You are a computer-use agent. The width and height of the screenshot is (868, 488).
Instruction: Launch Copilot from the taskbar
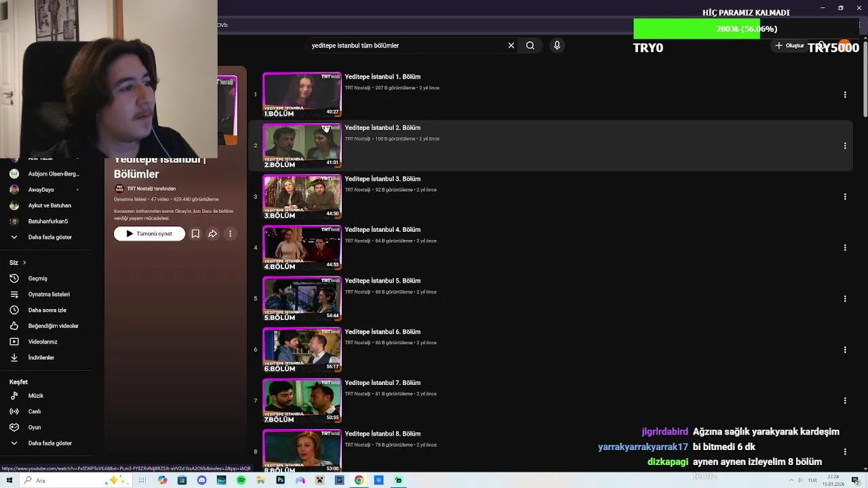(x=162, y=480)
